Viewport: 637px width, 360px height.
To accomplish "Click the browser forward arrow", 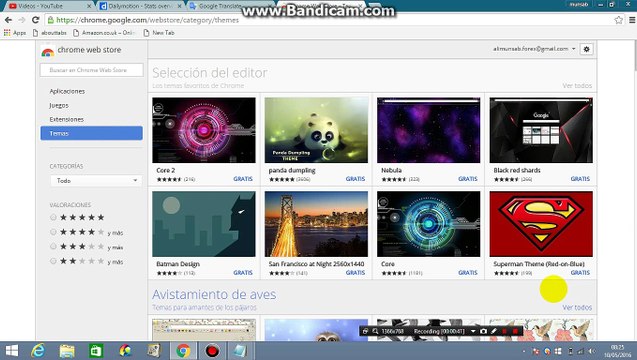I will pos(22,20).
